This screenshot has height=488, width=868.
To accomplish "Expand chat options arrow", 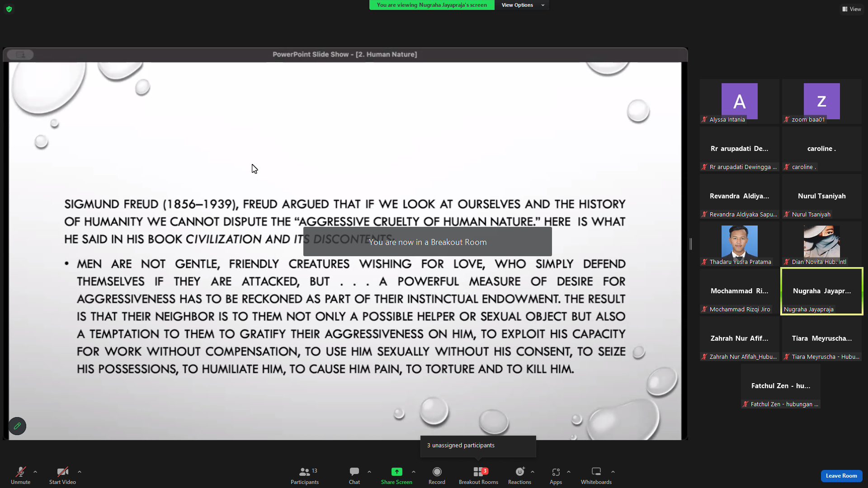I will pos(369,472).
